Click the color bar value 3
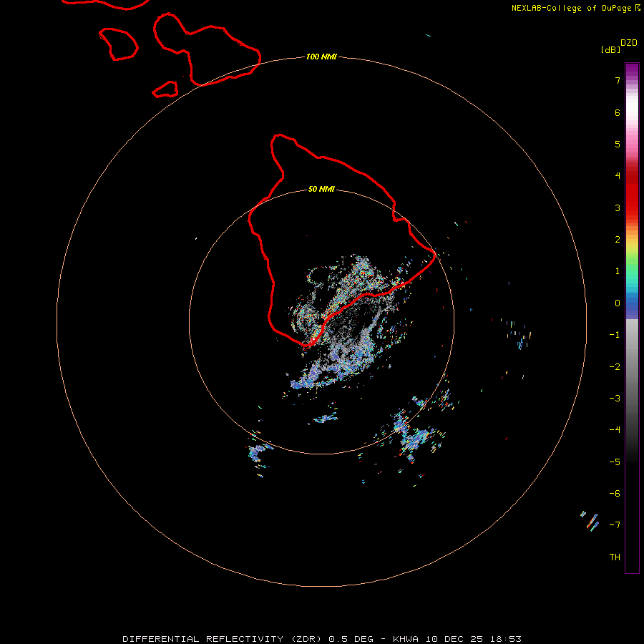Screen dimensions: 644x644 pyautogui.click(x=618, y=208)
